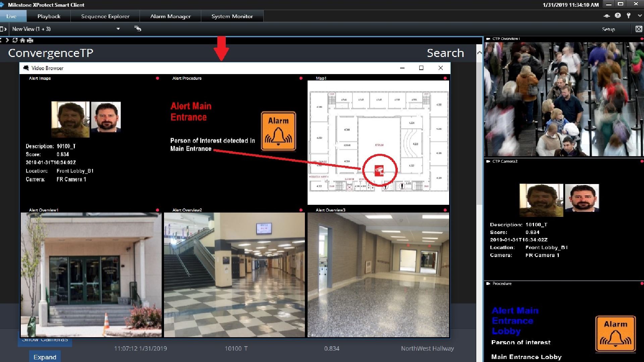Select the Alert Overview1 entrance camera view
This screenshot has height=362, width=644.
pos(91,275)
